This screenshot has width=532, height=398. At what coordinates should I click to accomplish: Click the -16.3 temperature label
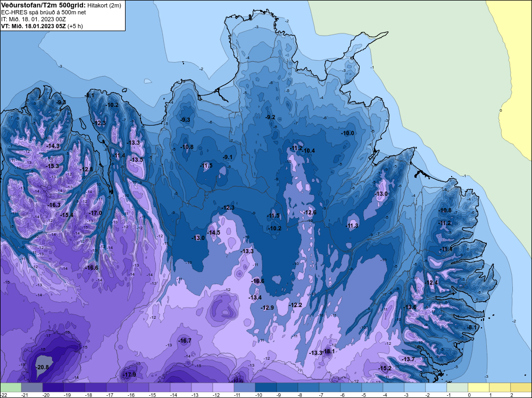55,205
